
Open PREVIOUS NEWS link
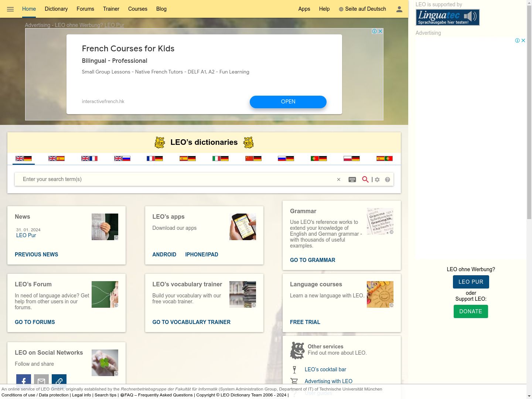37,255
